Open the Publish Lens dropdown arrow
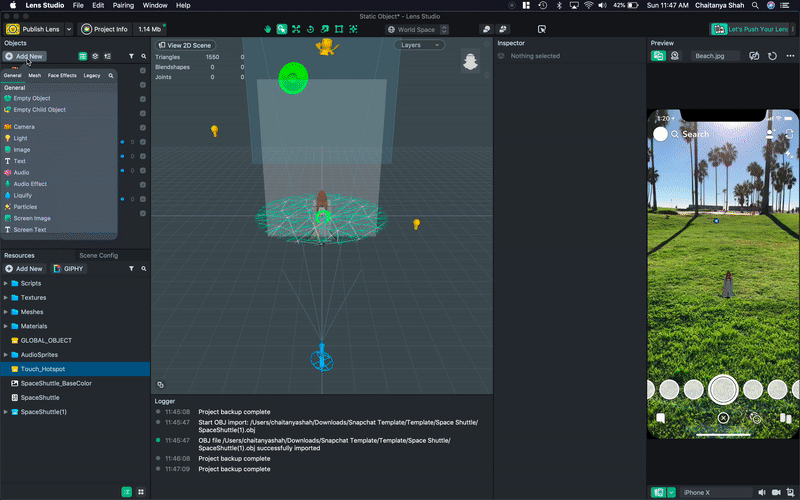800x500 pixels. point(68,29)
